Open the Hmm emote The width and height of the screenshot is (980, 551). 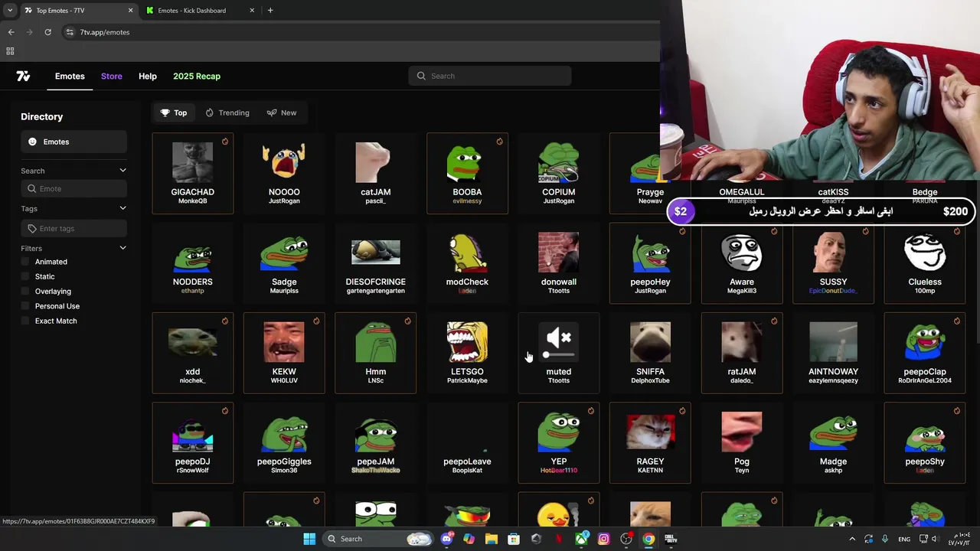(x=376, y=353)
